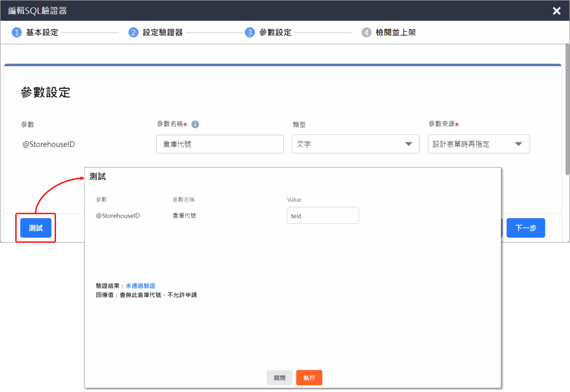Dismiss the test popup with 關閉
The width and height of the screenshot is (570, 392).
279,378
